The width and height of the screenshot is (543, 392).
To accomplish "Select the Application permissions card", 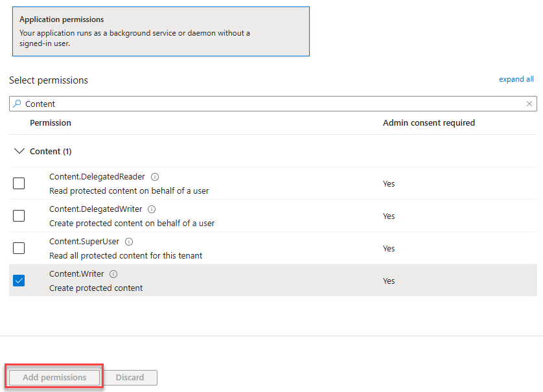I will point(161,31).
